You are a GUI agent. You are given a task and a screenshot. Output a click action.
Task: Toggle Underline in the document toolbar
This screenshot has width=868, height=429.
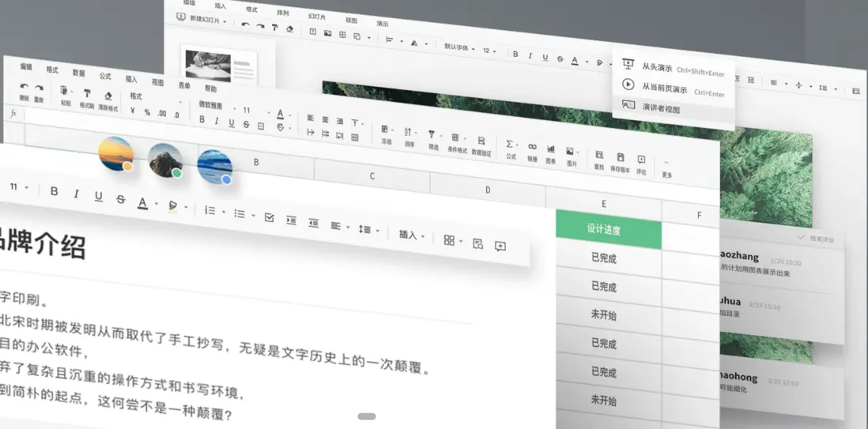(99, 197)
